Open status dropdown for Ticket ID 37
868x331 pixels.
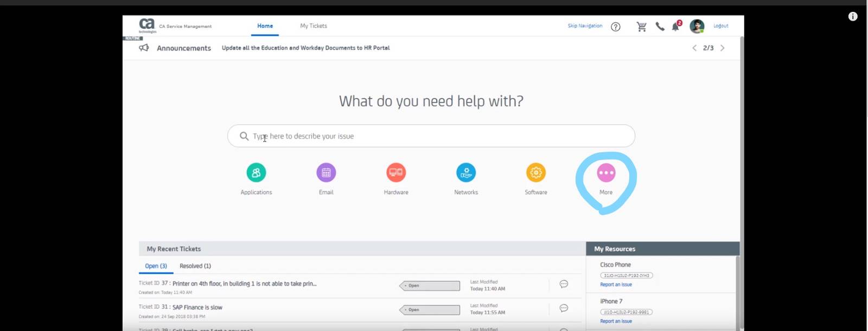pyautogui.click(x=430, y=285)
